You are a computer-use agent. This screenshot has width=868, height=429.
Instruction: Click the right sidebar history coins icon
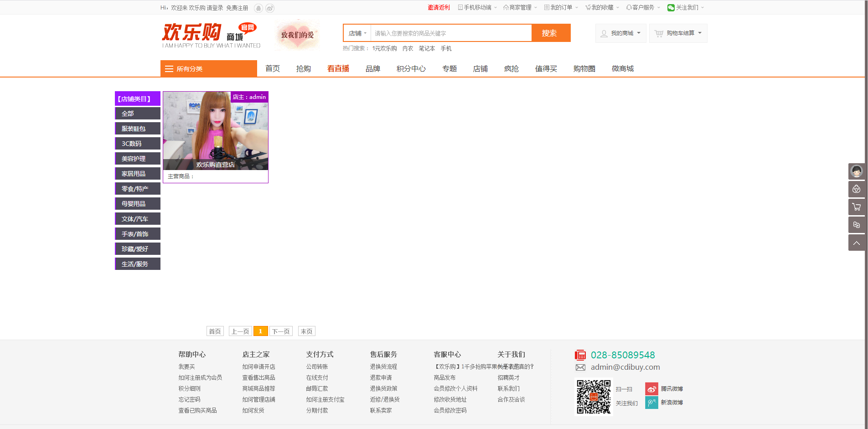click(x=857, y=225)
